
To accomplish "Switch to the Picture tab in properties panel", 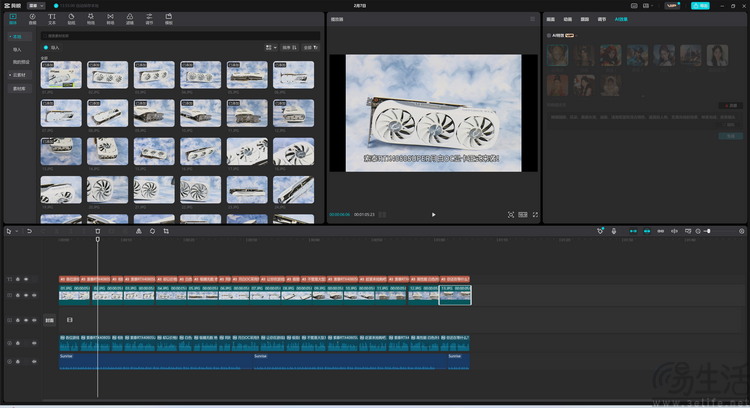I will [551, 19].
